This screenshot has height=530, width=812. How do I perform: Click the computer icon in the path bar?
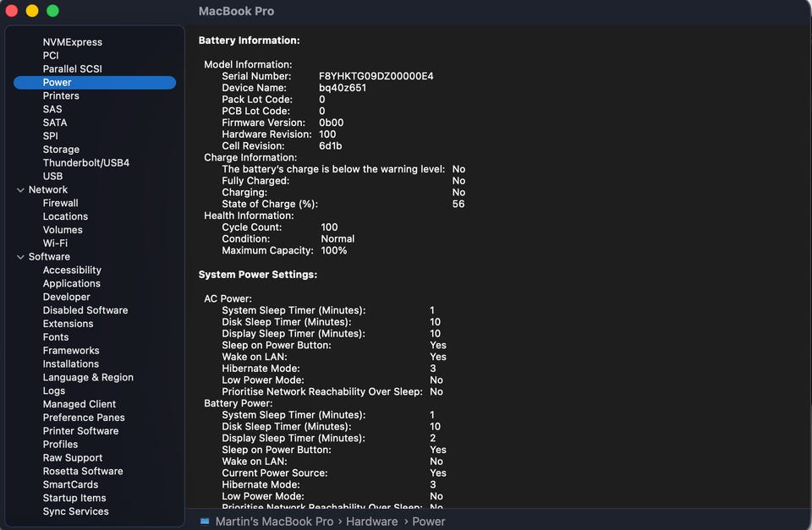pyautogui.click(x=205, y=522)
